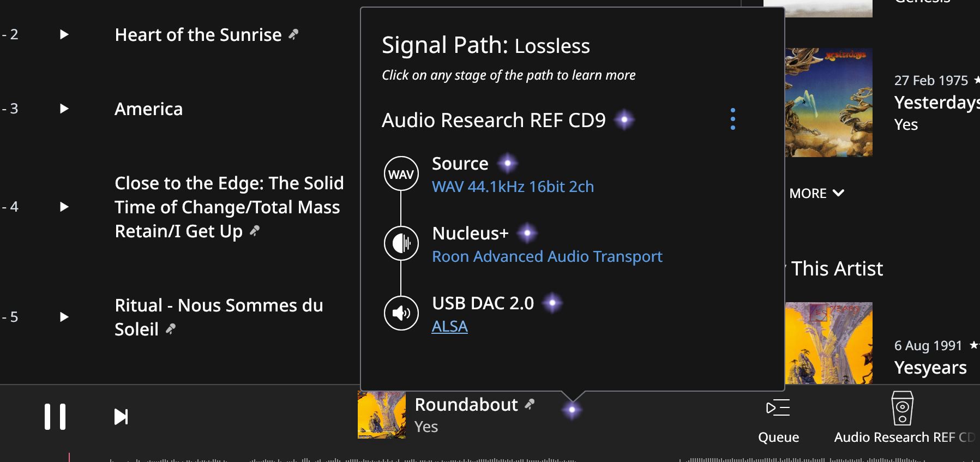Click pick icon beside Soleil
The width and height of the screenshot is (980, 462).
point(171,329)
